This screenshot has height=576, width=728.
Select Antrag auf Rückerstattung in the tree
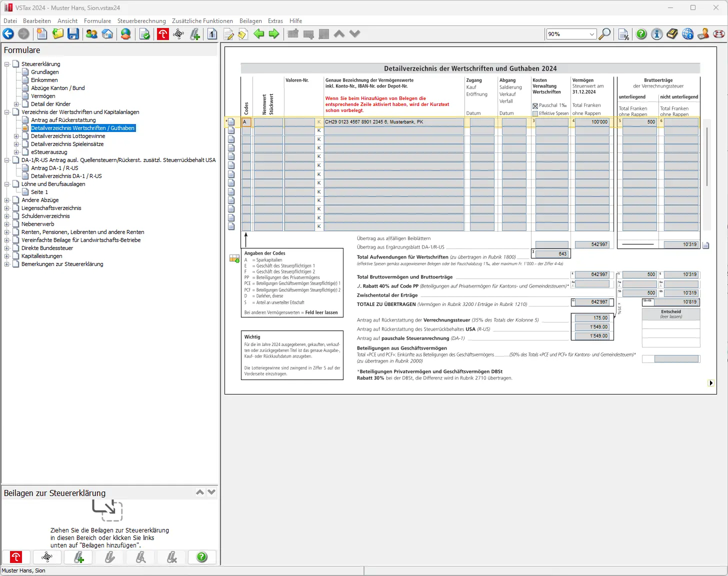point(63,120)
